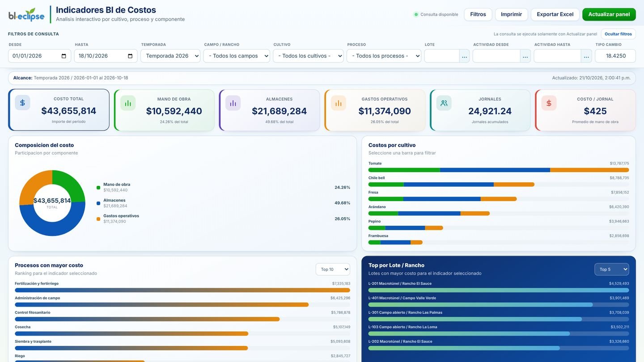Click the orange Gastos operativos legend swatch

pyautogui.click(x=98, y=219)
